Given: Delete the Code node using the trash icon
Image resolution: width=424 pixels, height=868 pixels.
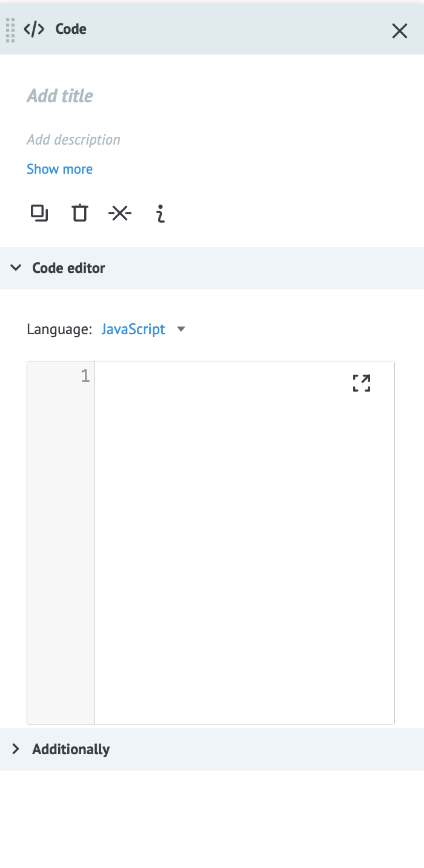Looking at the screenshot, I should 79,213.
